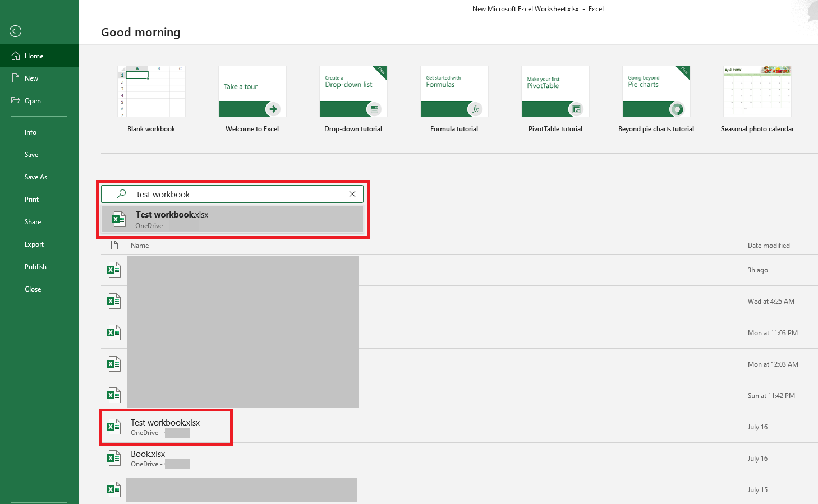This screenshot has width=818, height=504.
Task: Click the back arrow circle icon
Action: pos(16,31)
